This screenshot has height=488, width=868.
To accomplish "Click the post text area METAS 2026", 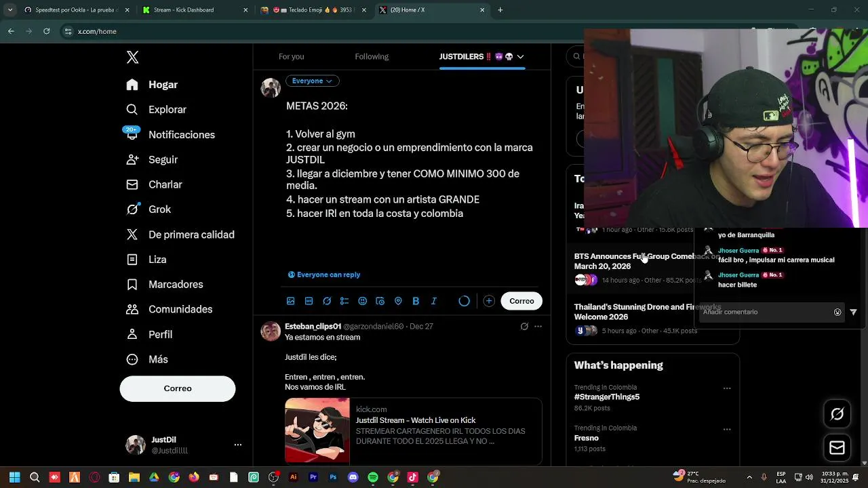I will 410,160.
